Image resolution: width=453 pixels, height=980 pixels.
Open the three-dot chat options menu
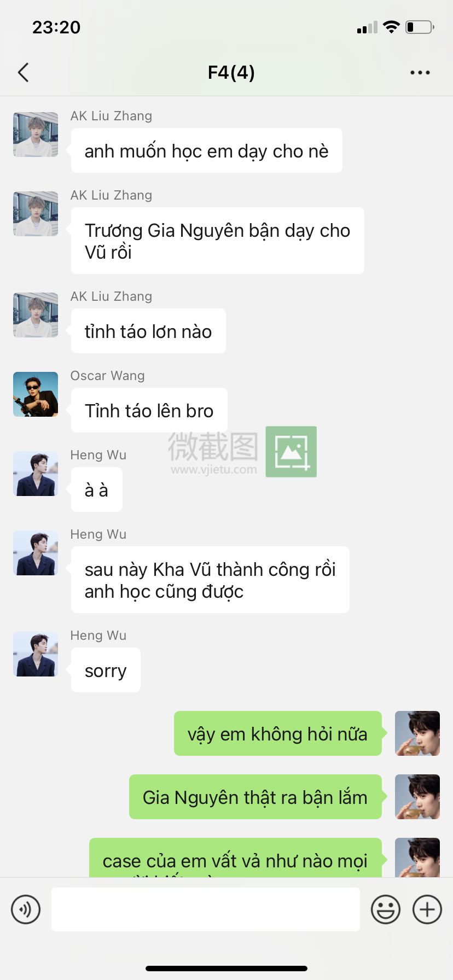(420, 72)
